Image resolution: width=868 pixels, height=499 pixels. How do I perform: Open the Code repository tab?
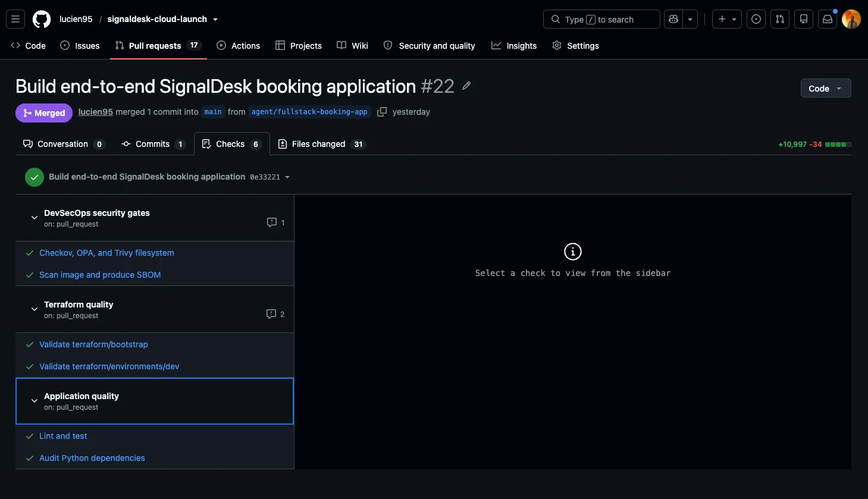click(x=28, y=46)
